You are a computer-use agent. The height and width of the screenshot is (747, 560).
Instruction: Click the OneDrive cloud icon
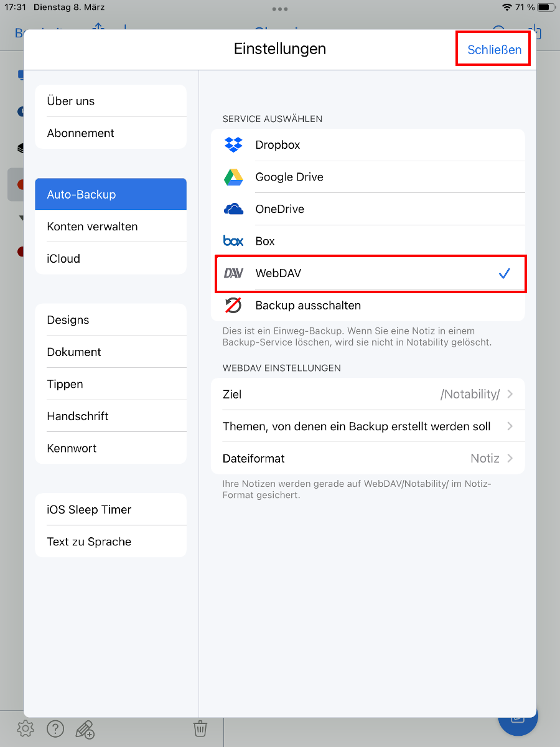233,209
